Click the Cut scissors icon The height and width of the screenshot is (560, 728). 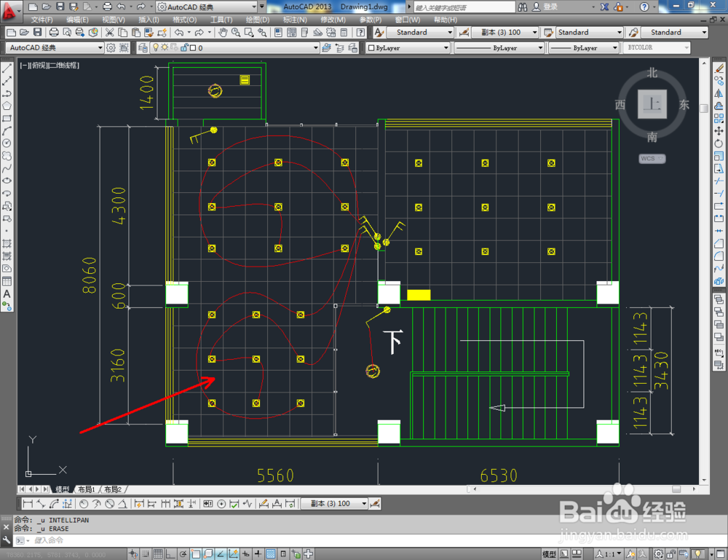[110, 32]
